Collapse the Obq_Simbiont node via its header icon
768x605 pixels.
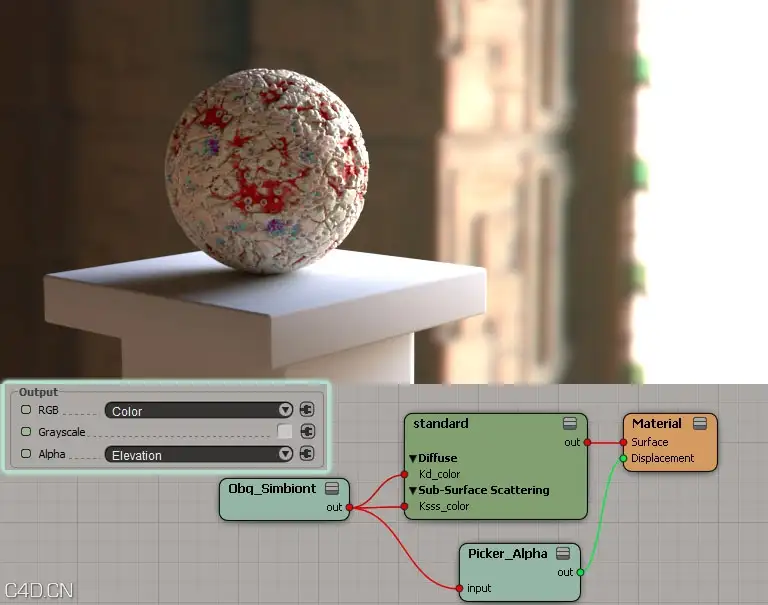tap(332, 488)
